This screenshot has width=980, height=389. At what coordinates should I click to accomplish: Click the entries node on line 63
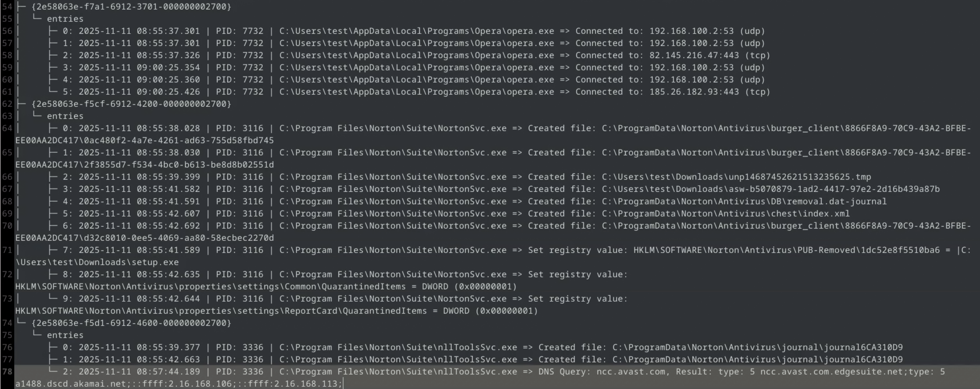[x=65, y=116]
